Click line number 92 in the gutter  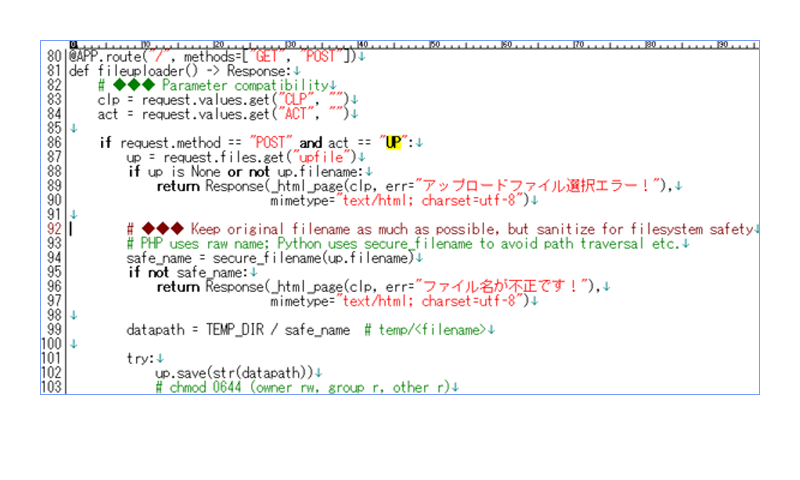pos(54,229)
